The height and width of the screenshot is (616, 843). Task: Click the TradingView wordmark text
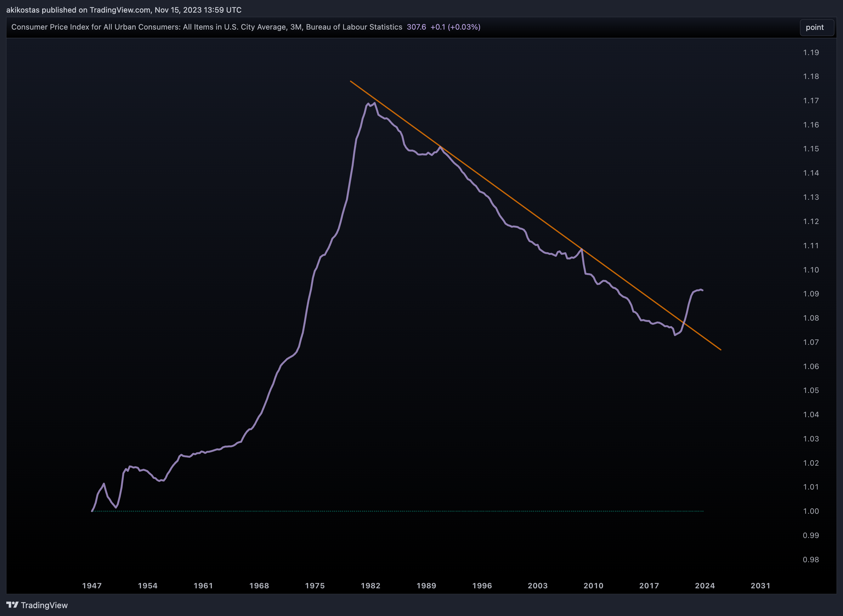tap(44, 605)
